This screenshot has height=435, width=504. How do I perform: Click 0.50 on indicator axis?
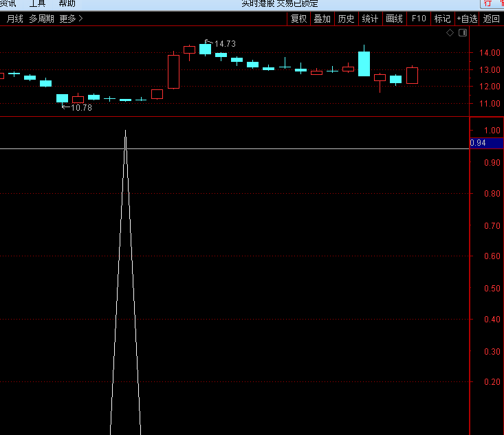point(492,288)
